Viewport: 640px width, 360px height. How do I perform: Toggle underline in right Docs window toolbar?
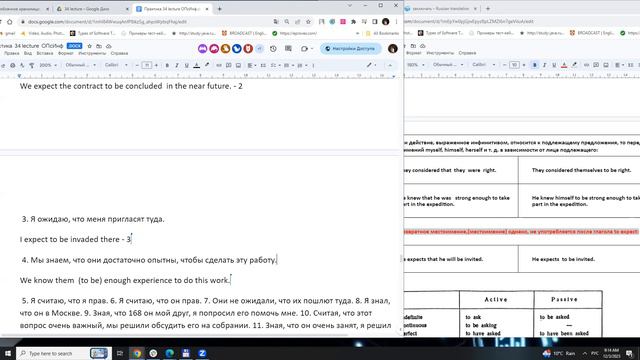554,65
